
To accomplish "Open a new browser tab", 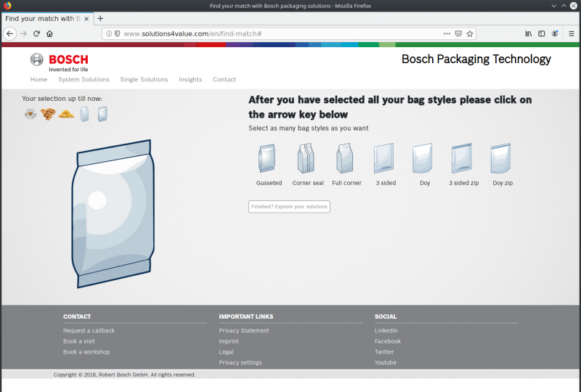I will pos(100,18).
